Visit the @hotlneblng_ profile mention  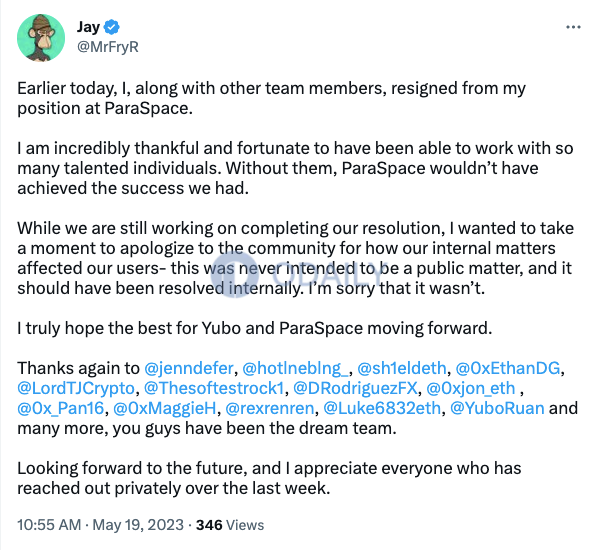[x=295, y=368]
